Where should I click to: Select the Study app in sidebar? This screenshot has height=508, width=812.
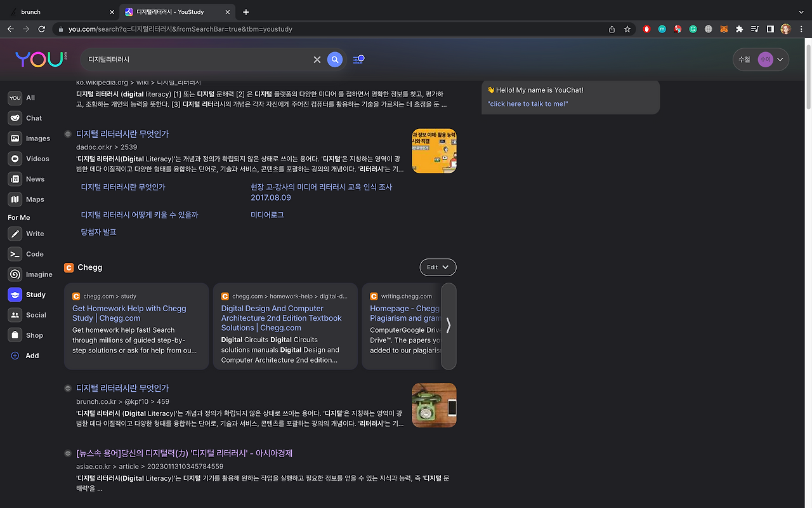pos(27,295)
